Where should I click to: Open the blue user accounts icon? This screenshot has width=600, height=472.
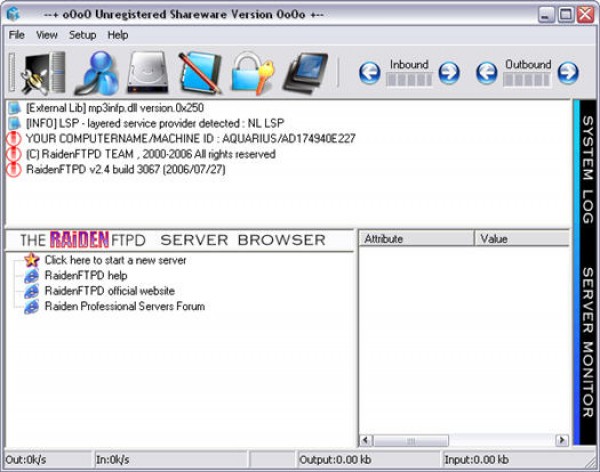coord(98,72)
